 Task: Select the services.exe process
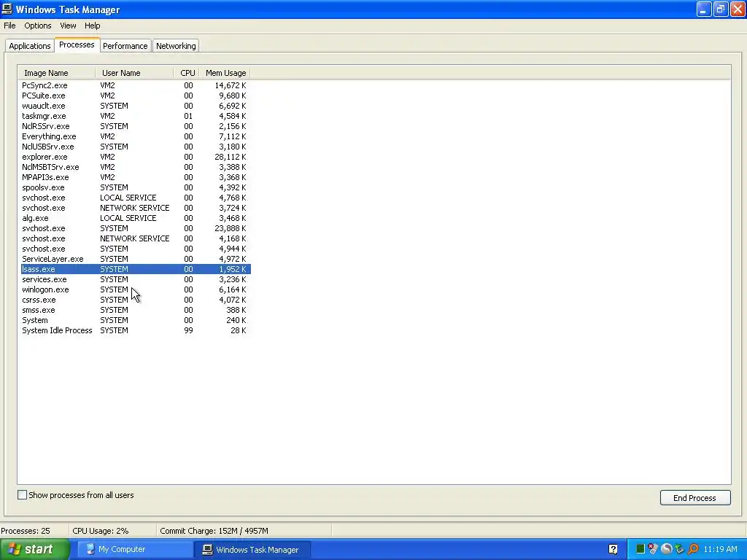pos(136,279)
